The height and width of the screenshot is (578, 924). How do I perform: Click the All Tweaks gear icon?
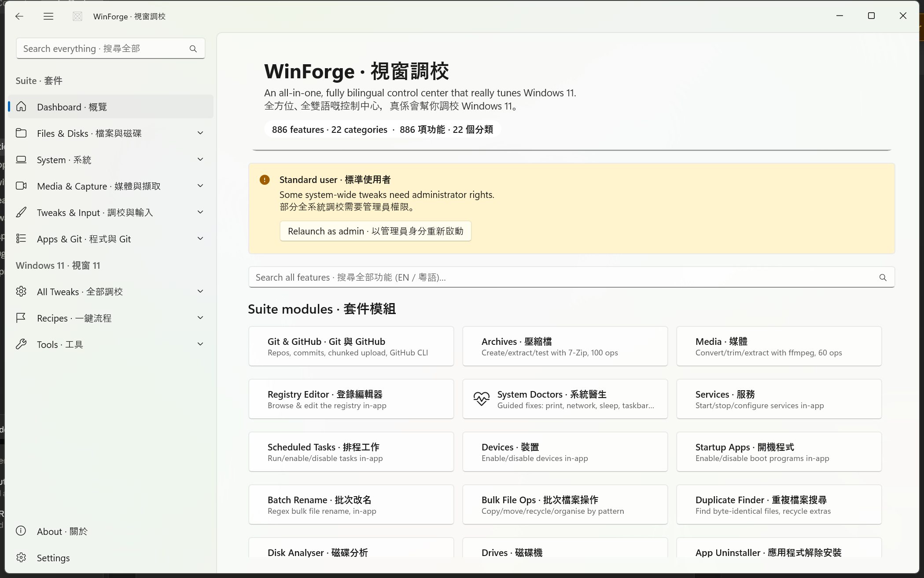point(21,292)
